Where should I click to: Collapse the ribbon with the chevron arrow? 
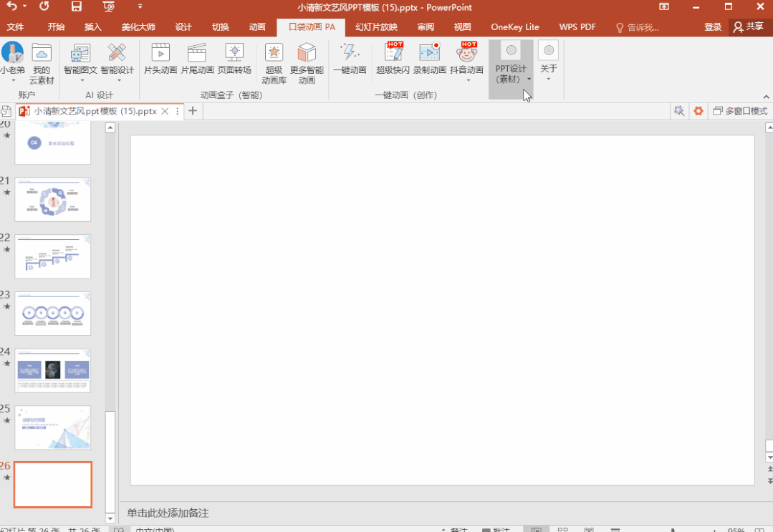point(767,95)
